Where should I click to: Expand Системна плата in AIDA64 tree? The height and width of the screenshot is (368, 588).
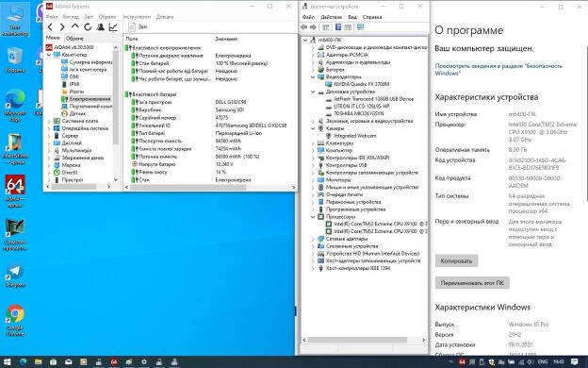coord(49,121)
